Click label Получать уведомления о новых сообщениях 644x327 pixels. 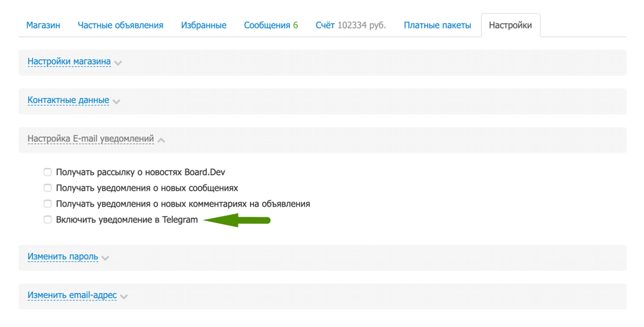pyautogui.click(x=147, y=188)
